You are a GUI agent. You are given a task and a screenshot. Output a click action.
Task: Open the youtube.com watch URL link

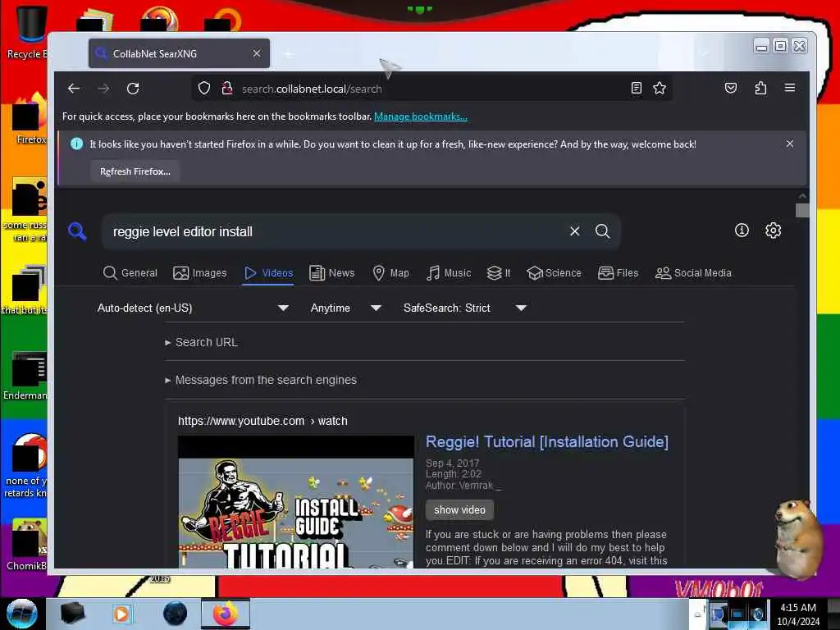[262, 421]
